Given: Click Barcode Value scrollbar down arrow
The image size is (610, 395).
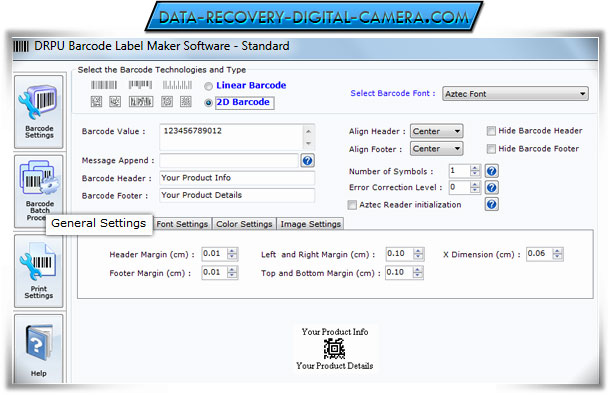Looking at the screenshot, I should [308, 144].
